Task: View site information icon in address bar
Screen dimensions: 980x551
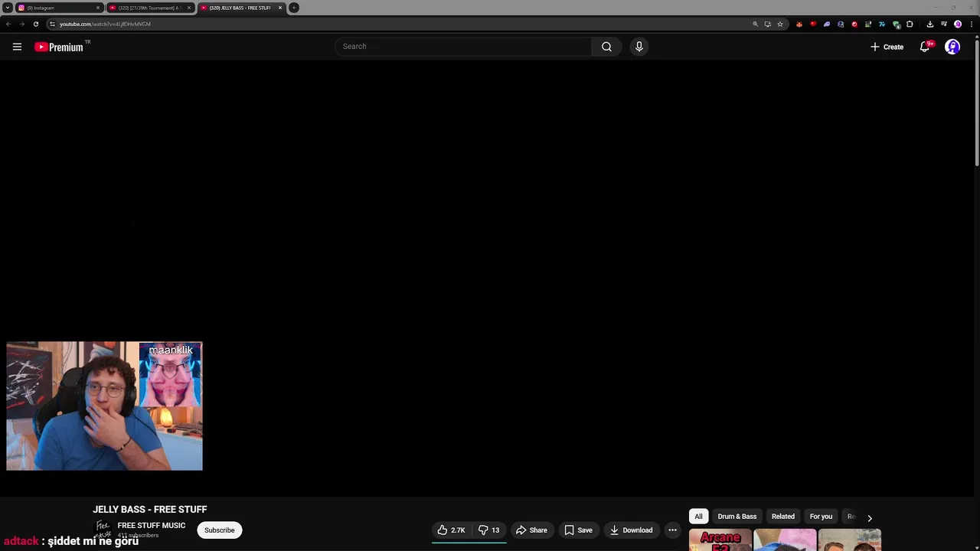Action: (52, 24)
